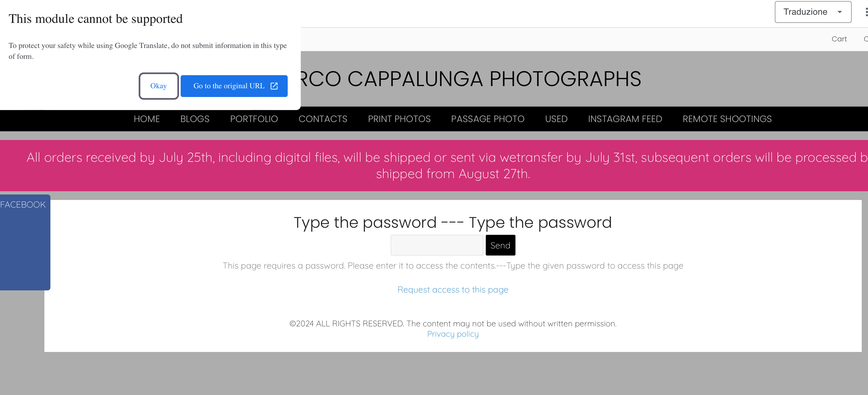Screen dimensions: 868x395
Task: Open the three-dot menu beside Traduzione
Action: [866, 12]
